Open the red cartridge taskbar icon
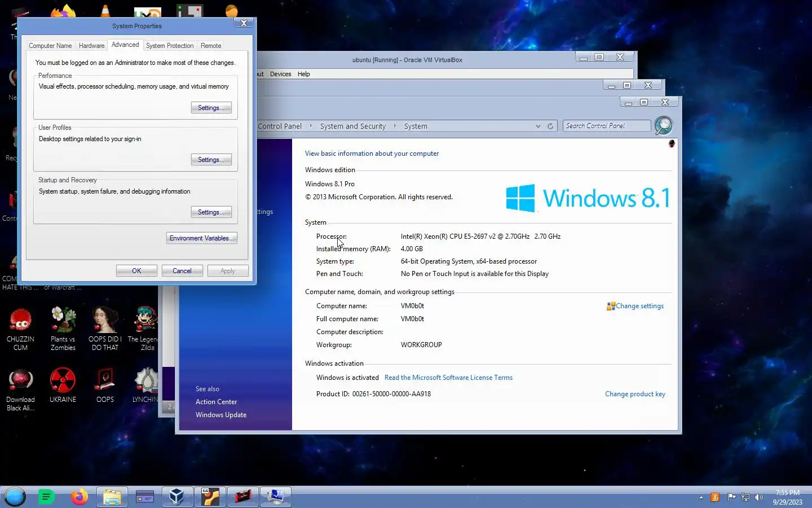The image size is (812, 508). (x=242, y=497)
